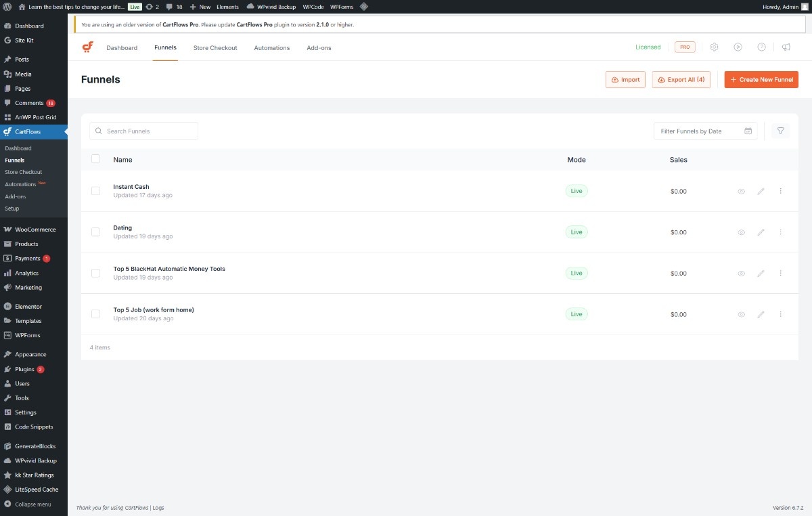Click the CartFlows logo icon
Image resolution: width=812 pixels, height=516 pixels.
pyautogui.click(x=87, y=47)
